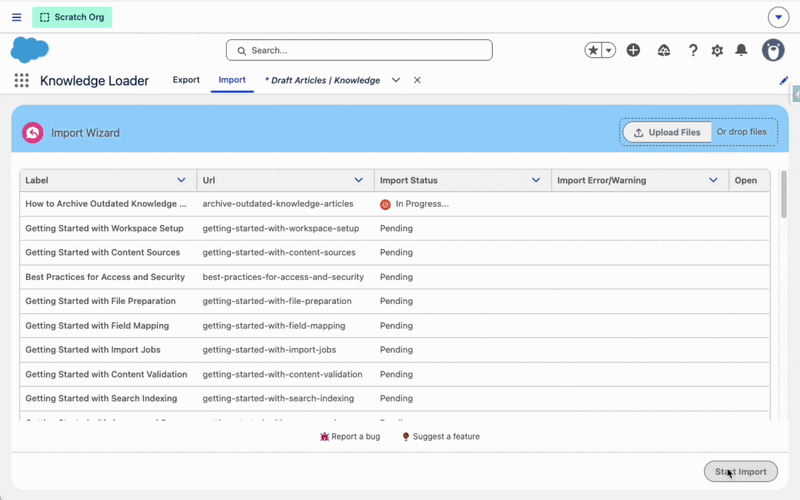Click Pending status for Workspace Setup row
This screenshot has height=500, width=800.
click(396, 229)
